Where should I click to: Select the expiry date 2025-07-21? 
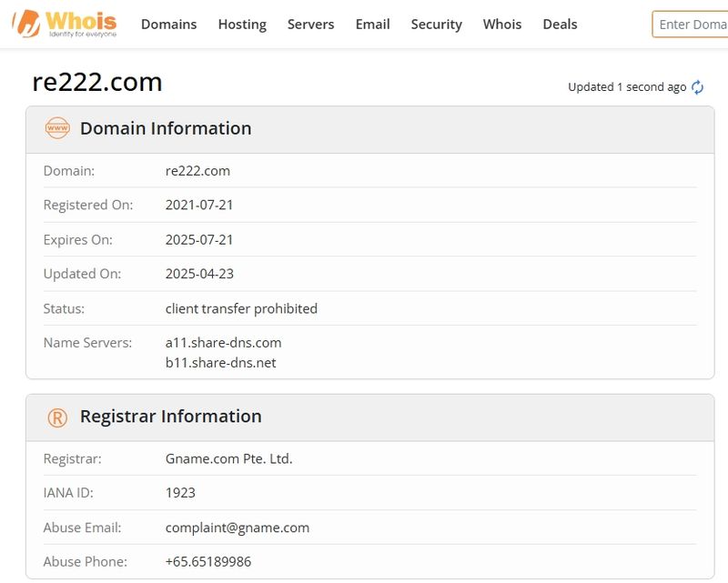coord(199,239)
